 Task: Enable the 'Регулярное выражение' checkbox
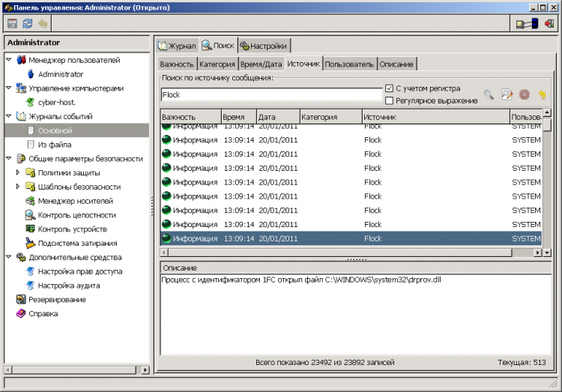[389, 100]
